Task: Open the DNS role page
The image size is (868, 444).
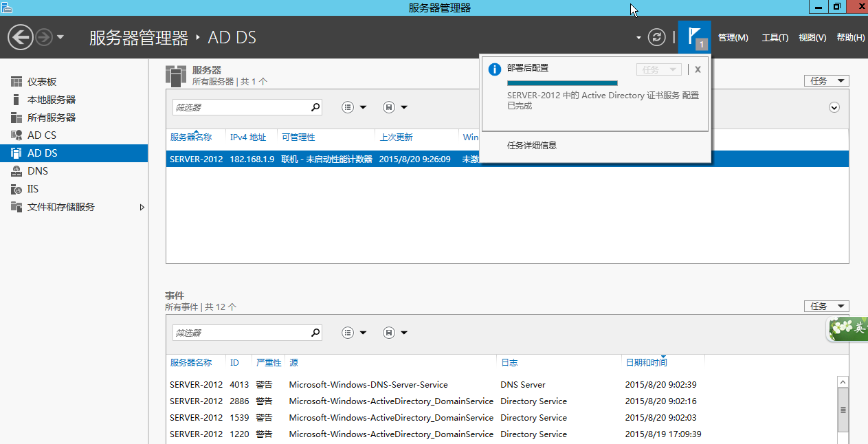Action: point(74,171)
